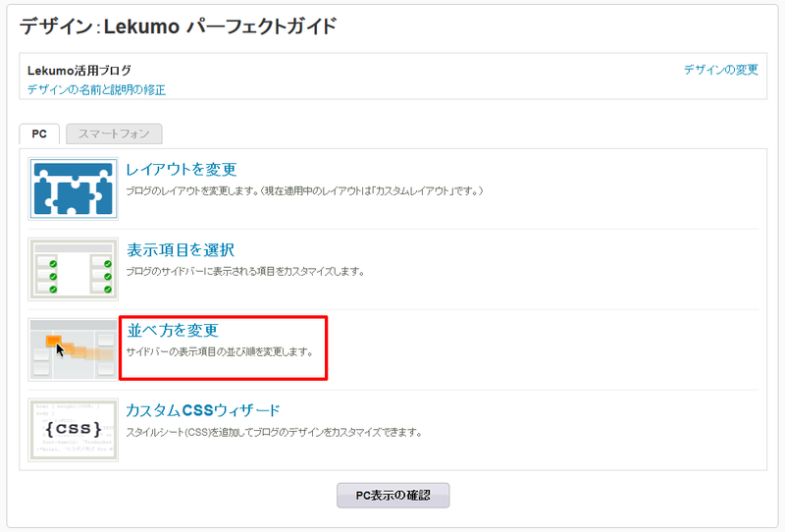This screenshot has width=785, height=532.
Task: Click the サイドバーの表示項目の並び順 description text
Action: point(220,351)
